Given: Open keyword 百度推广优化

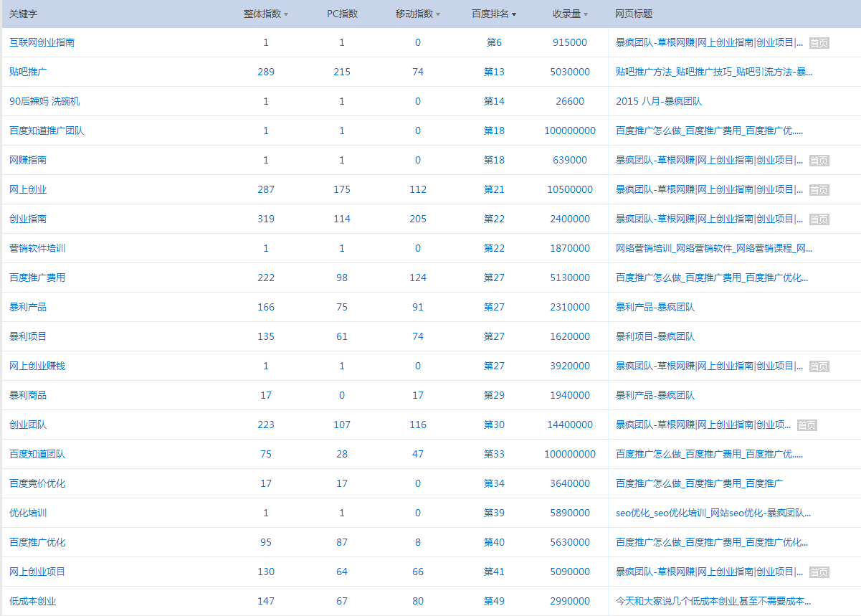Looking at the screenshot, I should coord(37,542).
